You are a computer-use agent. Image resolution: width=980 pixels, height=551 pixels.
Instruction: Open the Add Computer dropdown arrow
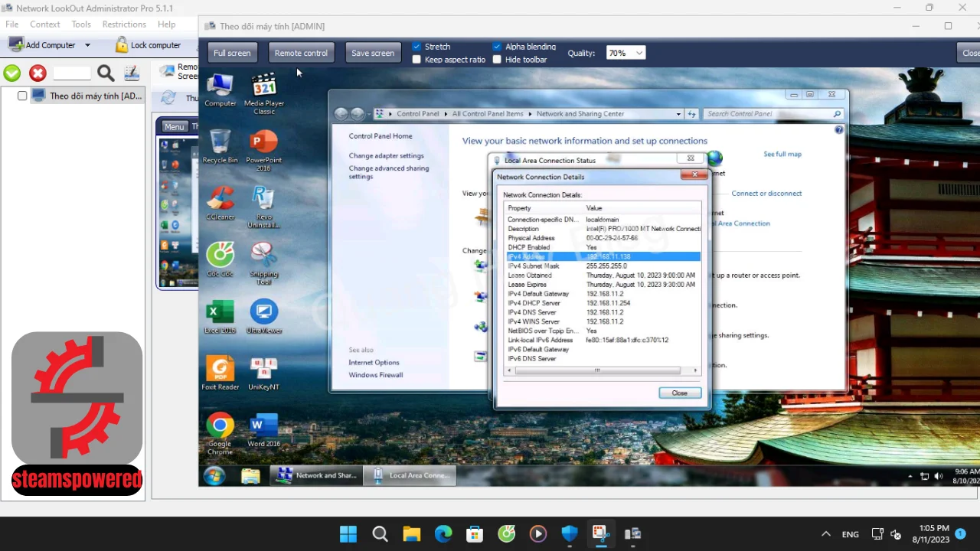(x=87, y=45)
